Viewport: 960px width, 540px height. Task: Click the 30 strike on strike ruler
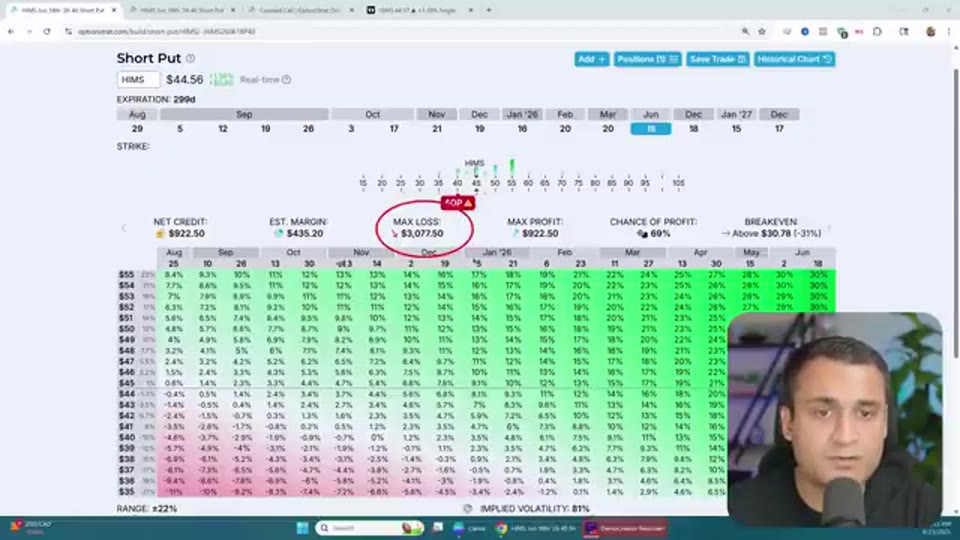pyautogui.click(x=419, y=183)
